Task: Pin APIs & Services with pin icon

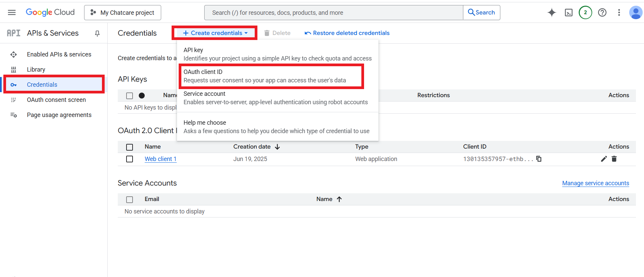Action: [x=97, y=33]
